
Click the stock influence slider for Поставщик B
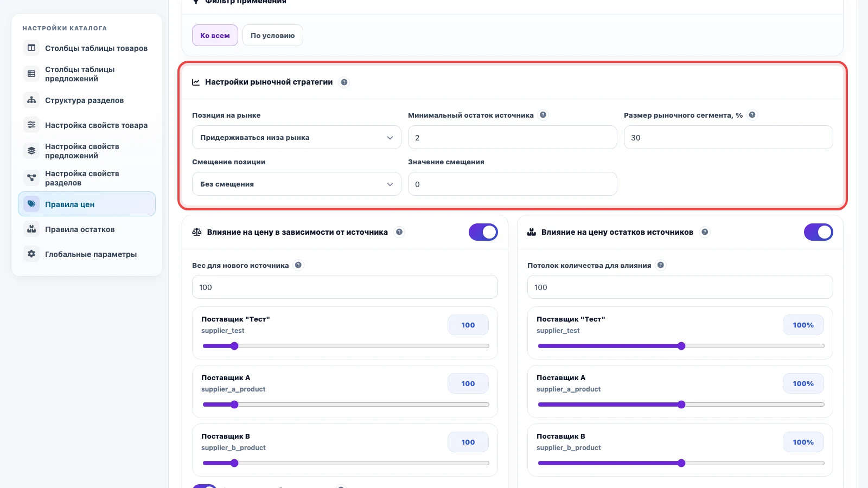pos(681,463)
